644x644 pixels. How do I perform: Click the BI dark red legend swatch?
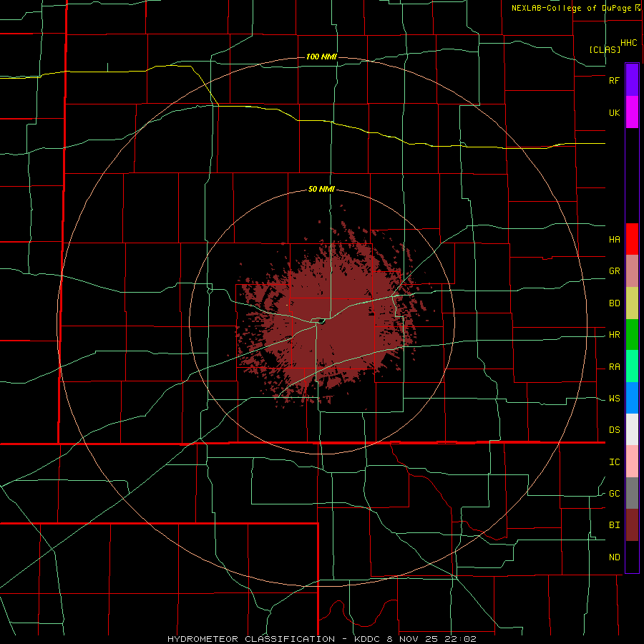tap(632, 525)
